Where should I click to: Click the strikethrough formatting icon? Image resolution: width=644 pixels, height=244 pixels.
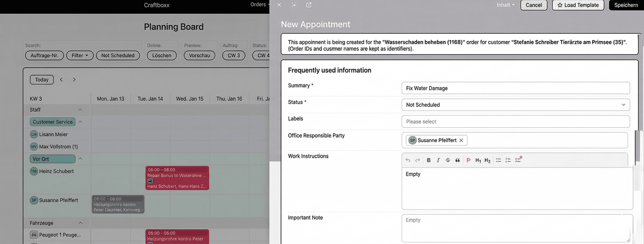tap(448, 160)
